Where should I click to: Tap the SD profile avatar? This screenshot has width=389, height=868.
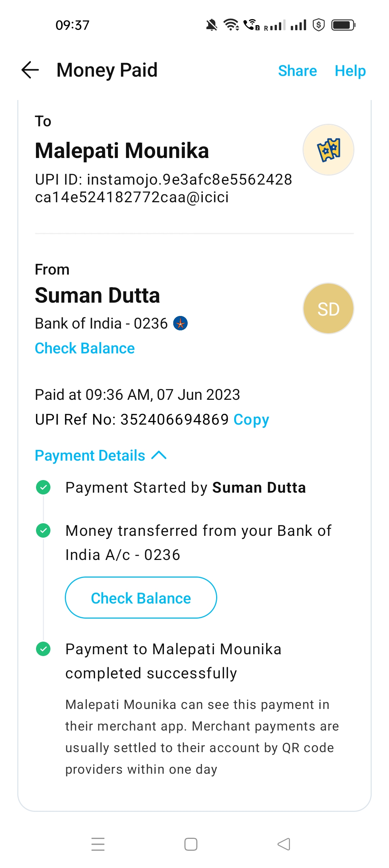(x=328, y=309)
